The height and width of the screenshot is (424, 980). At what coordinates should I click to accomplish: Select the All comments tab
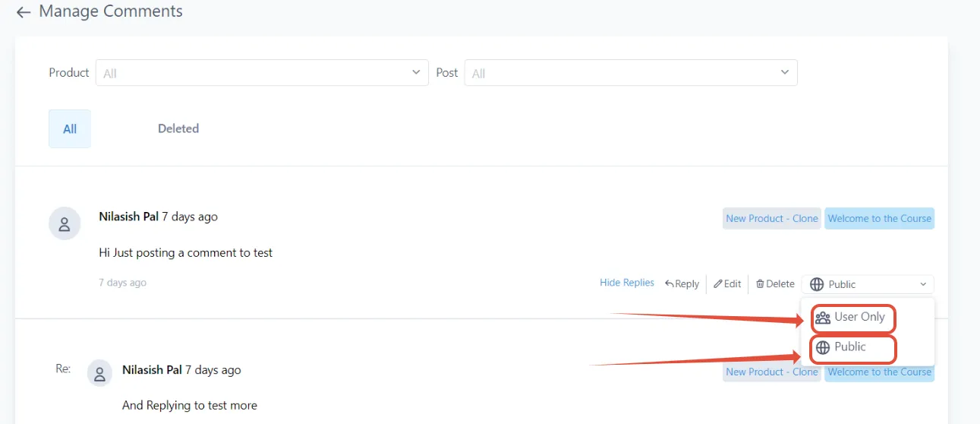[x=70, y=128]
